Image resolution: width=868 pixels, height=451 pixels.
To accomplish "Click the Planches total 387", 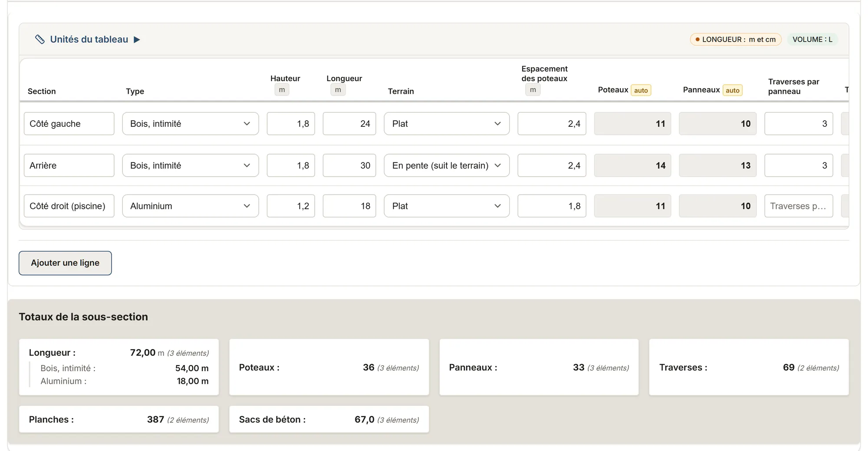I will (155, 420).
